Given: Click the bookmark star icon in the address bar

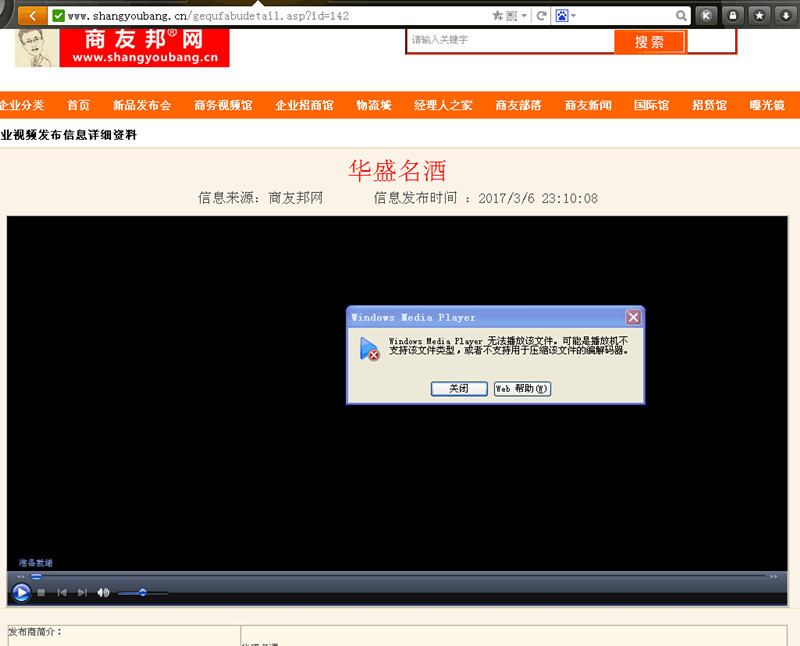Looking at the screenshot, I should (x=497, y=16).
